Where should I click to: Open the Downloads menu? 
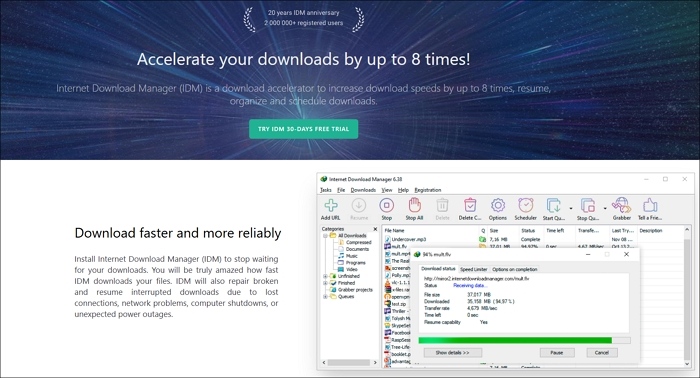pos(363,190)
